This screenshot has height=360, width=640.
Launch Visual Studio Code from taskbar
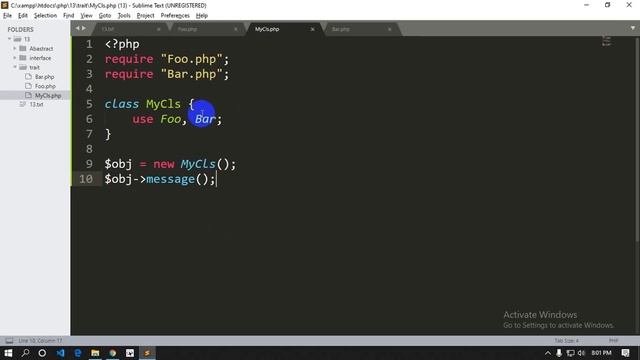(60, 353)
